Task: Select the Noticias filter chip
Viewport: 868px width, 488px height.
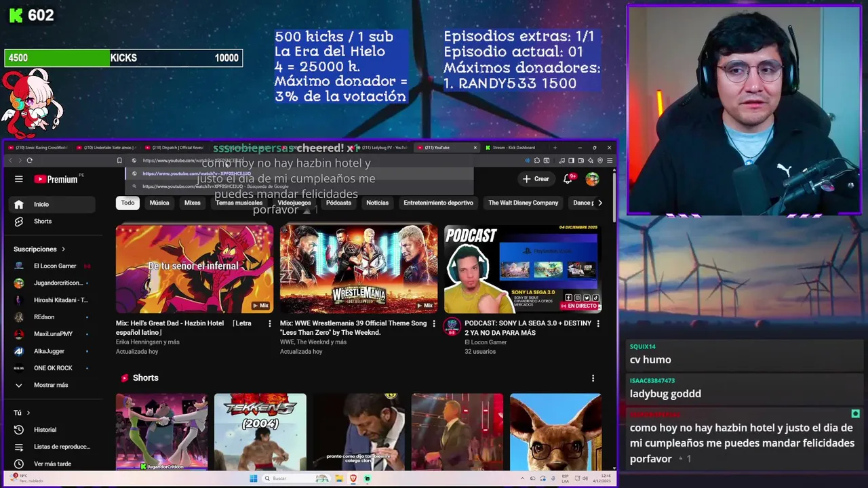Action: coord(377,203)
